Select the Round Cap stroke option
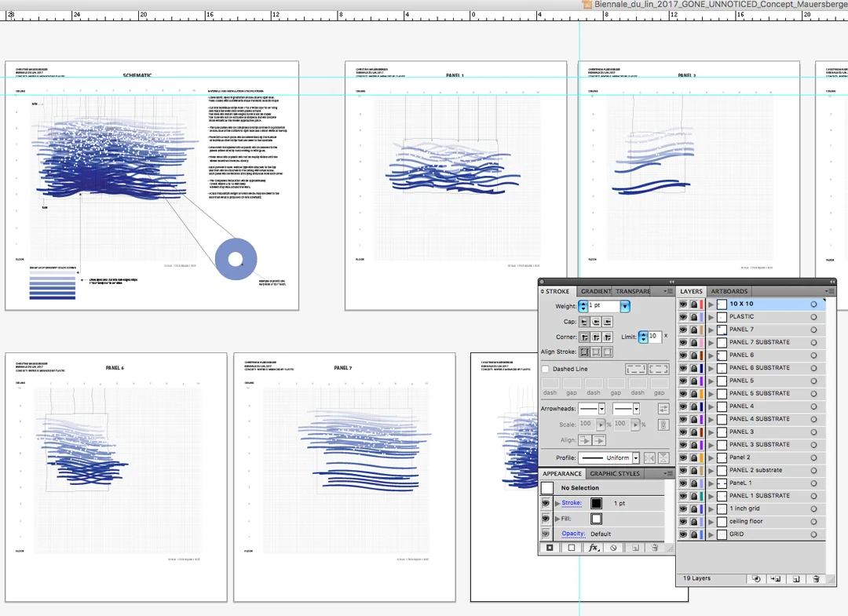This screenshot has height=616, width=848. (596, 322)
